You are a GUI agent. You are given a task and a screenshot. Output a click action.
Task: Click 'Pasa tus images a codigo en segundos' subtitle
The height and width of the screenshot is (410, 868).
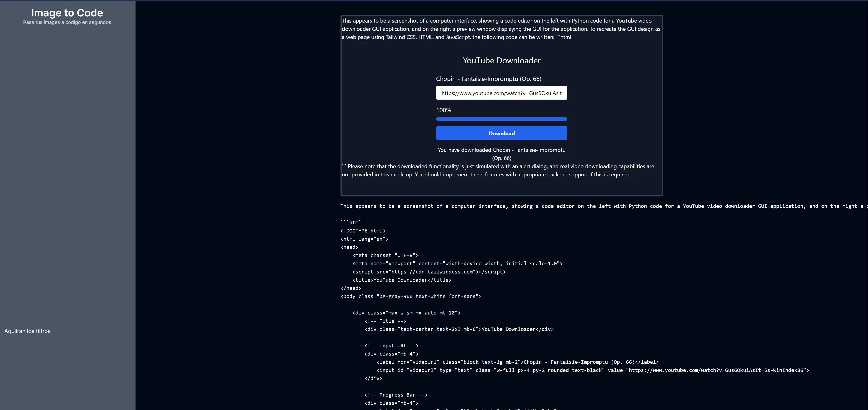coord(67,22)
